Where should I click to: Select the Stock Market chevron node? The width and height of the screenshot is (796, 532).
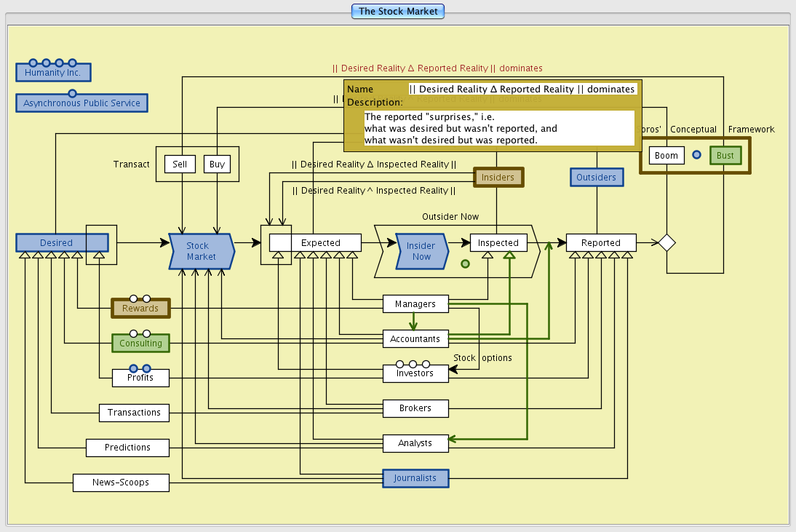pyautogui.click(x=201, y=252)
